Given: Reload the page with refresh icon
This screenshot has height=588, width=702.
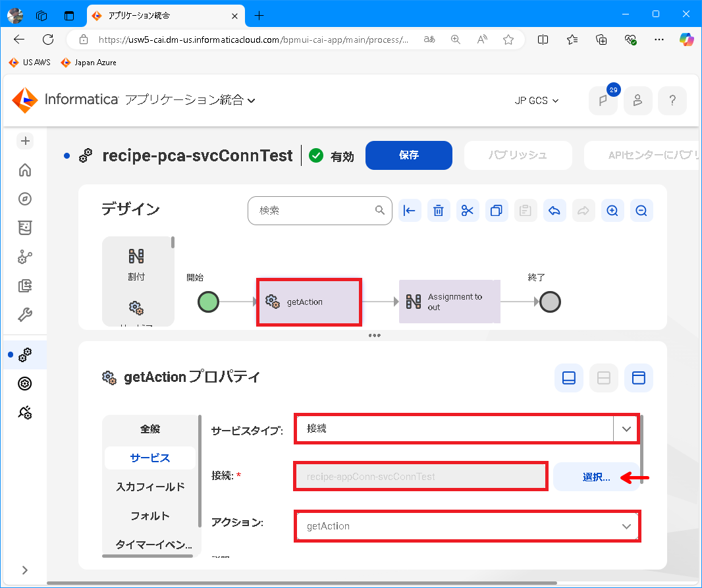Looking at the screenshot, I should click(x=48, y=40).
